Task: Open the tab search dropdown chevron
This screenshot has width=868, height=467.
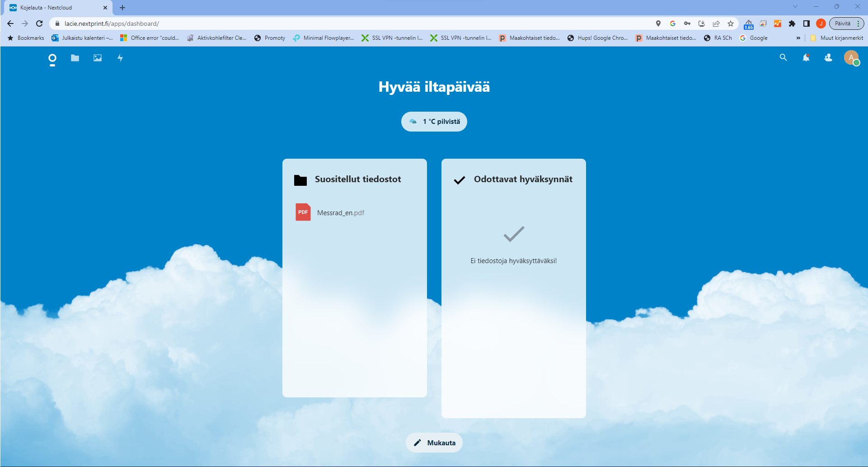Action: pyautogui.click(x=795, y=6)
